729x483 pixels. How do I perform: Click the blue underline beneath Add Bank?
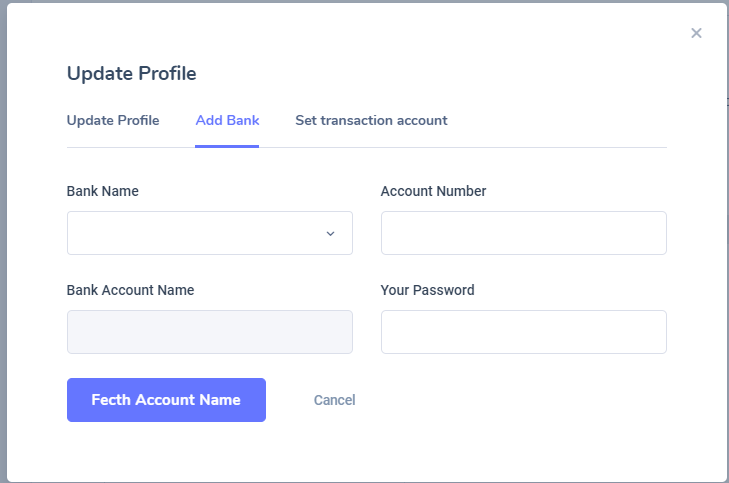click(x=227, y=146)
